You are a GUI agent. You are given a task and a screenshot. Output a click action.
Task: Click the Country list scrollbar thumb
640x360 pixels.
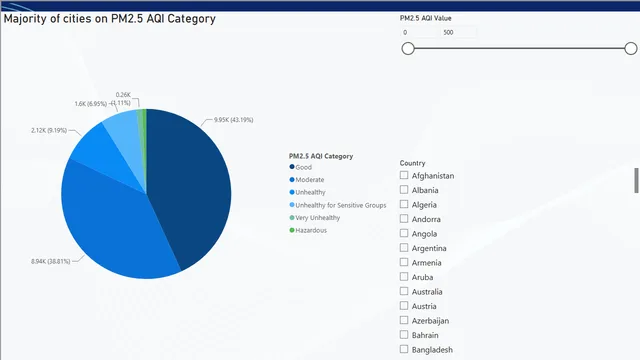636,180
